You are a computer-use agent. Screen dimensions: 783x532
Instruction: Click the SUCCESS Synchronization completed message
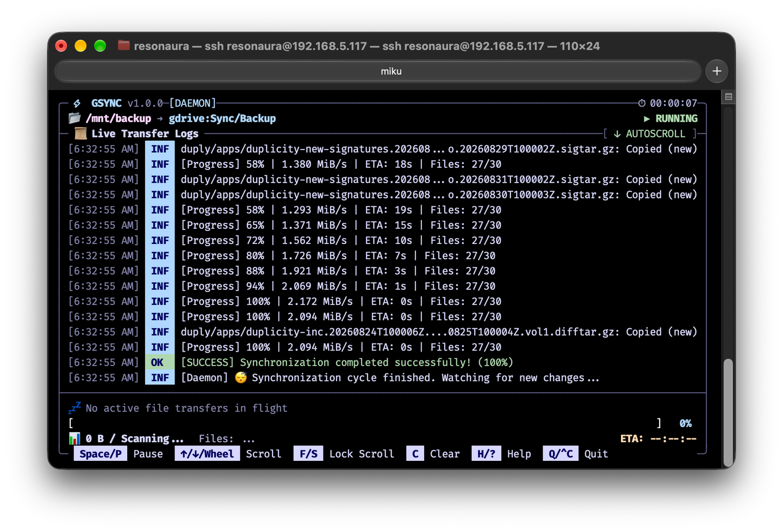tap(347, 362)
